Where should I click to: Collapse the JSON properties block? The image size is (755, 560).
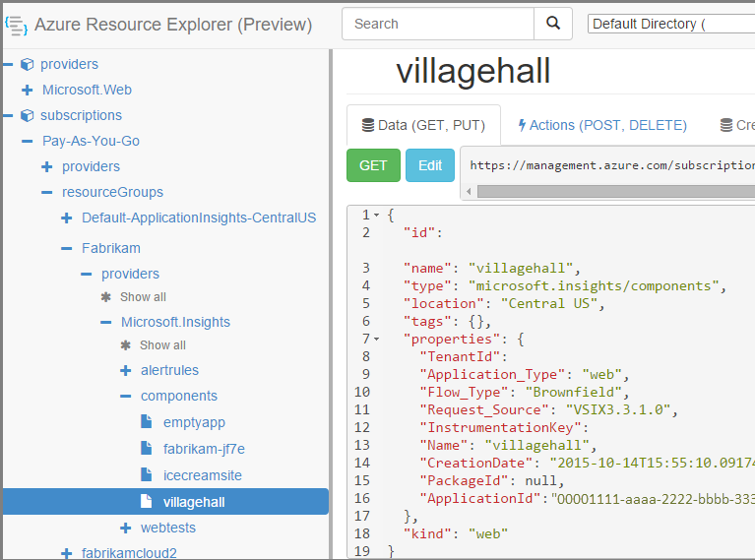tap(376, 339)
